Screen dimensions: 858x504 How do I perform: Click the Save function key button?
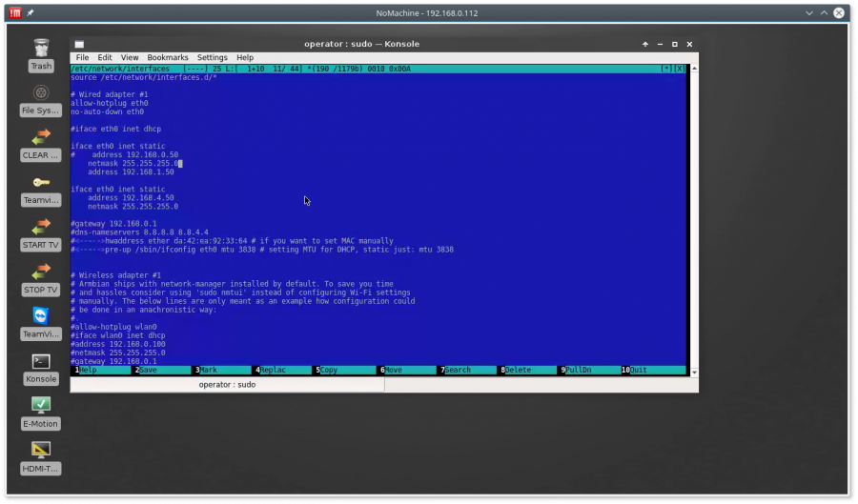point(150,370)
